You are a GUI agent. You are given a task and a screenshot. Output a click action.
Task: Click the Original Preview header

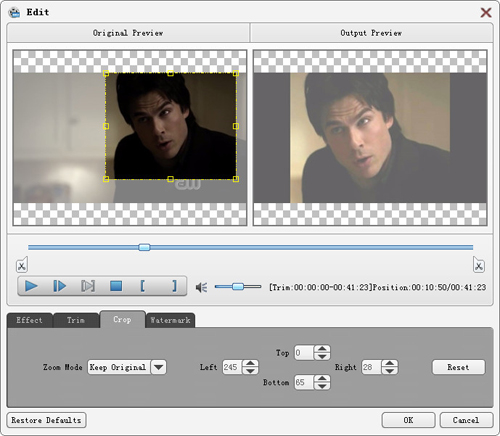tap(128, 33)
